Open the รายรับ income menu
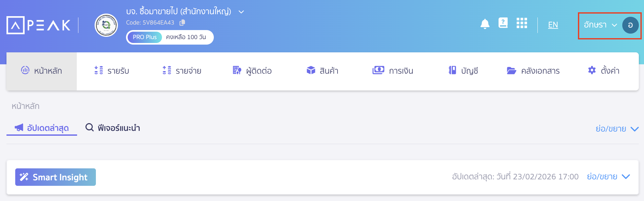 (x=112, y=71)
